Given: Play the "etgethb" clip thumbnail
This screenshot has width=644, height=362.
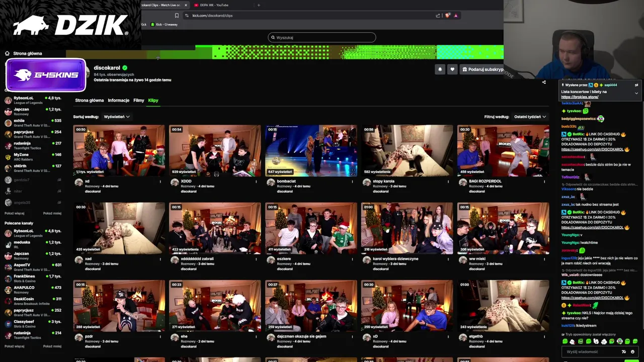Looking at the screenshot, I should (503, 305).
